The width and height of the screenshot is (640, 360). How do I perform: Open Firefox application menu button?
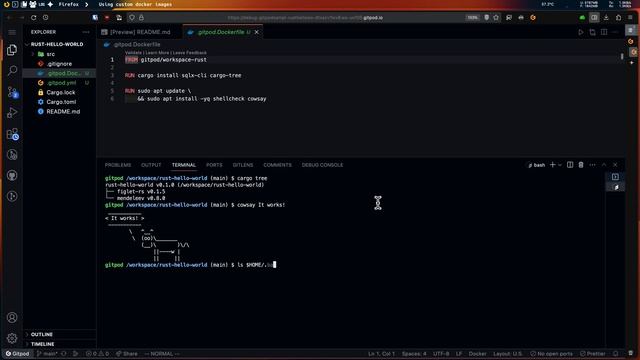(x=631, y=18)
